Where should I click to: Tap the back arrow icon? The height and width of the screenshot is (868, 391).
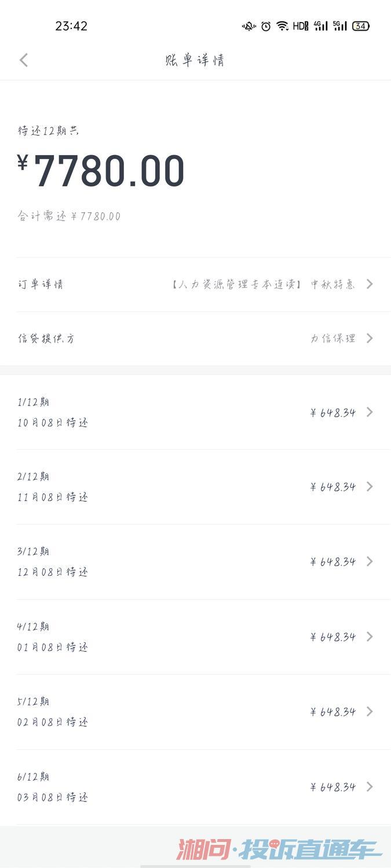click(24, 60)
